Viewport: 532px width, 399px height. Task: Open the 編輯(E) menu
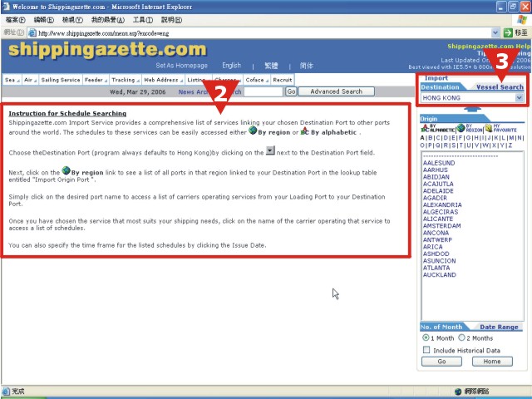point(44,20)
